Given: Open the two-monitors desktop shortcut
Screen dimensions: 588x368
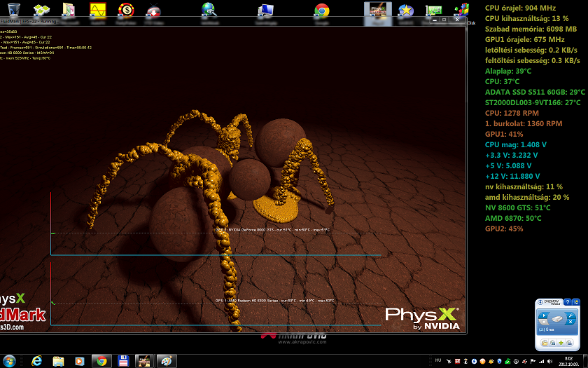Looking at the screenshot, I should (x=265, y=11).
